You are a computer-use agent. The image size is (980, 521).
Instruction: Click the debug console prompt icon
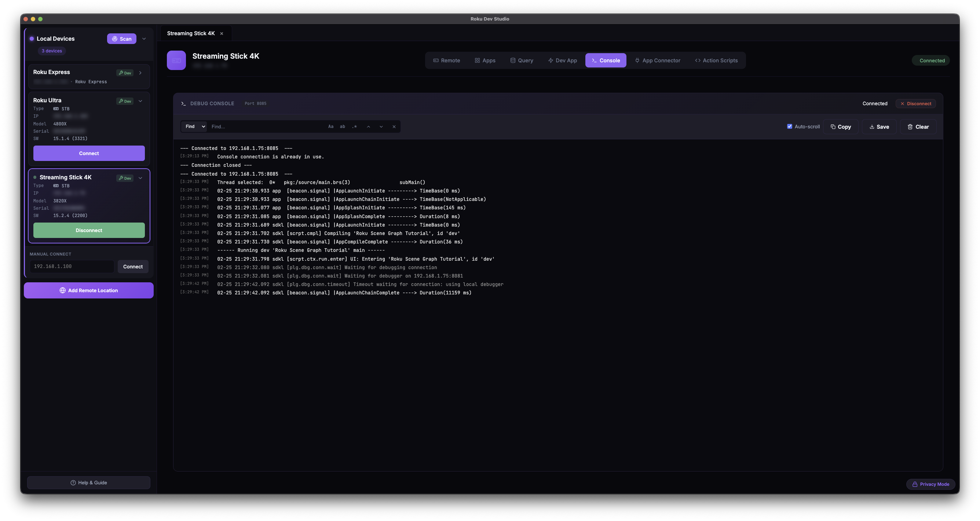183,103
